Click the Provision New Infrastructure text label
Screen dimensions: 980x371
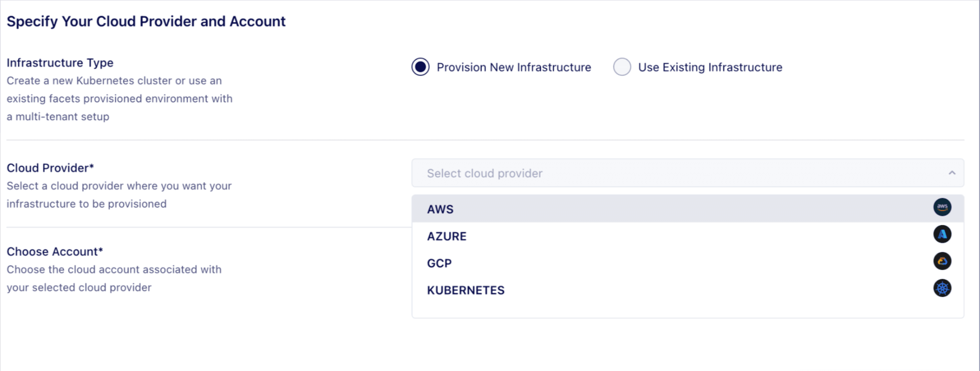513,67
